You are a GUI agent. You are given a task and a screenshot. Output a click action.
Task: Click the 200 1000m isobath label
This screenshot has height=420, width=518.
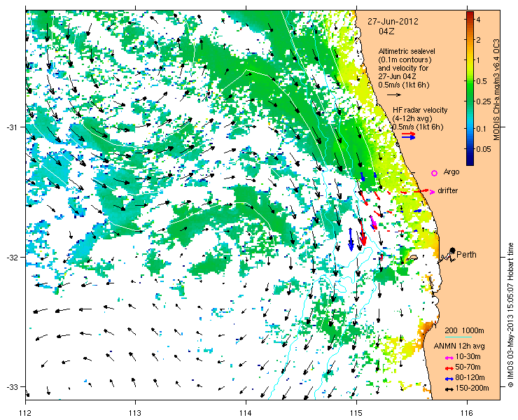click(465, 331)
